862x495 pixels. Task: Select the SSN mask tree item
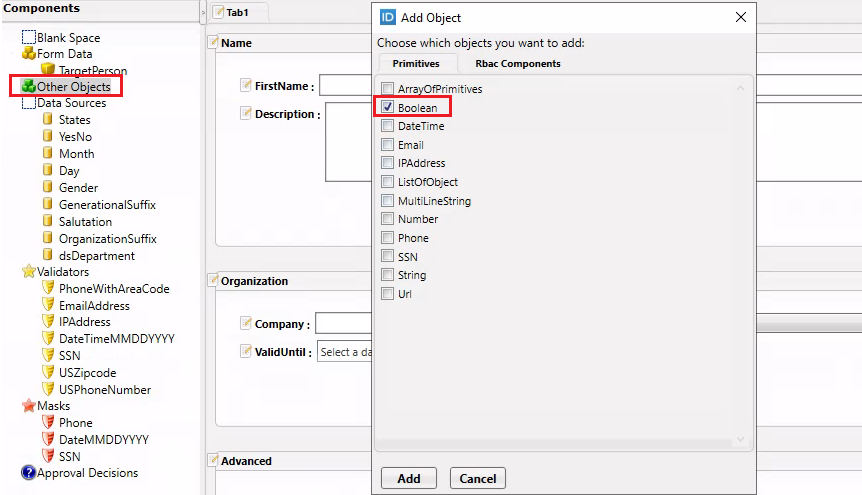click(x=70, y=456)
